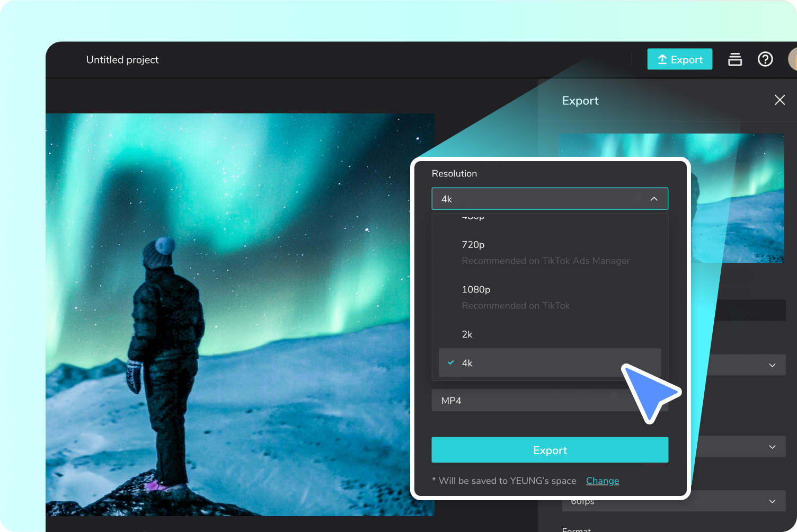Open the MP4 format field
The width and height of the screenshot is (797, 532).
[x=550, y=401]
